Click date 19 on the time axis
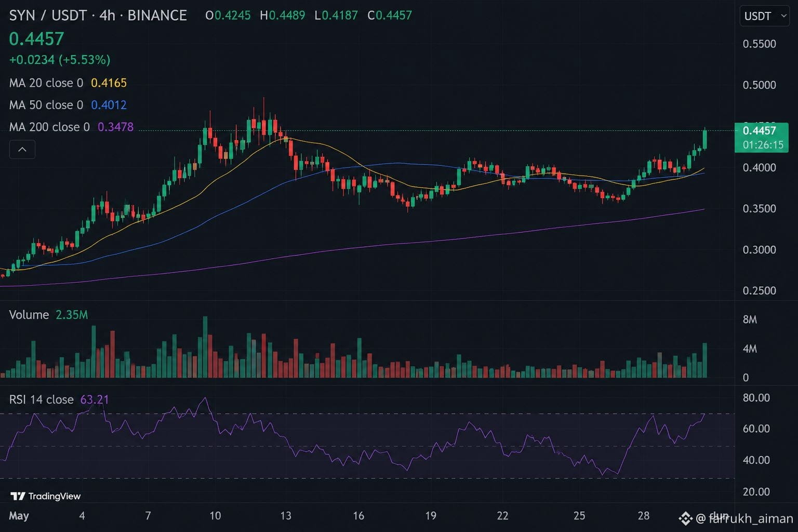This screenshot has height=532, width=798. click(x=431, y=516)
